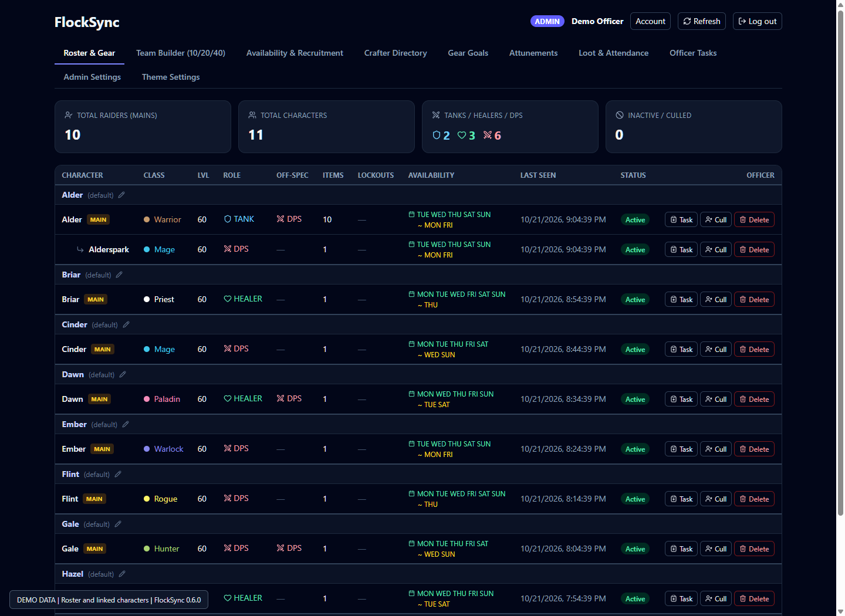Assign a Task to Dawn
Viewport: 845px width, 616px height.
(681, 399)
